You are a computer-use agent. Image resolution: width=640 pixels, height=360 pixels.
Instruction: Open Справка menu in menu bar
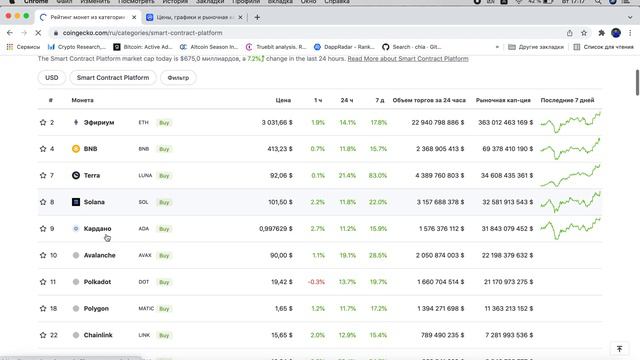coord(337,2)
